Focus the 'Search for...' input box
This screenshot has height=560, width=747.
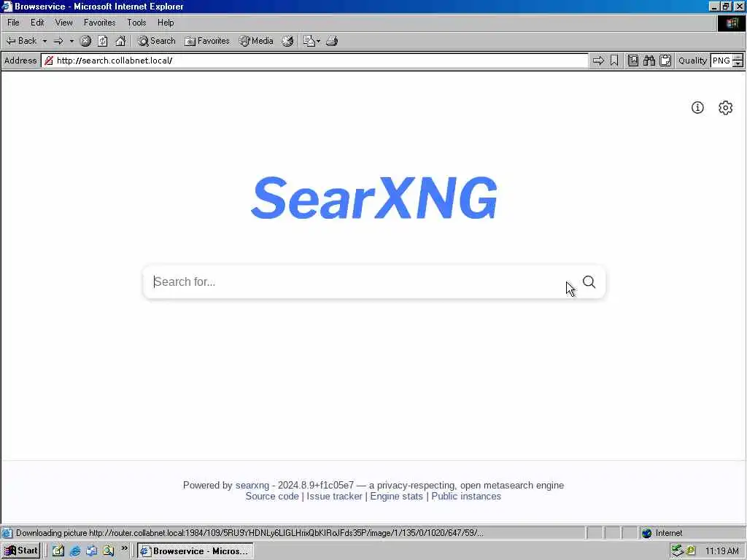pyautogui.click(x=360, y=282)
